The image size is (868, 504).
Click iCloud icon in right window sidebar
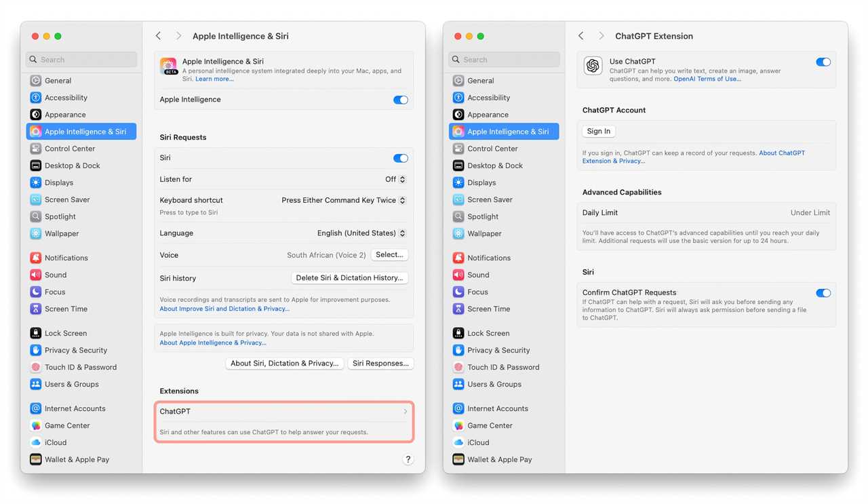pyautogui.click(x=458, y=442)
